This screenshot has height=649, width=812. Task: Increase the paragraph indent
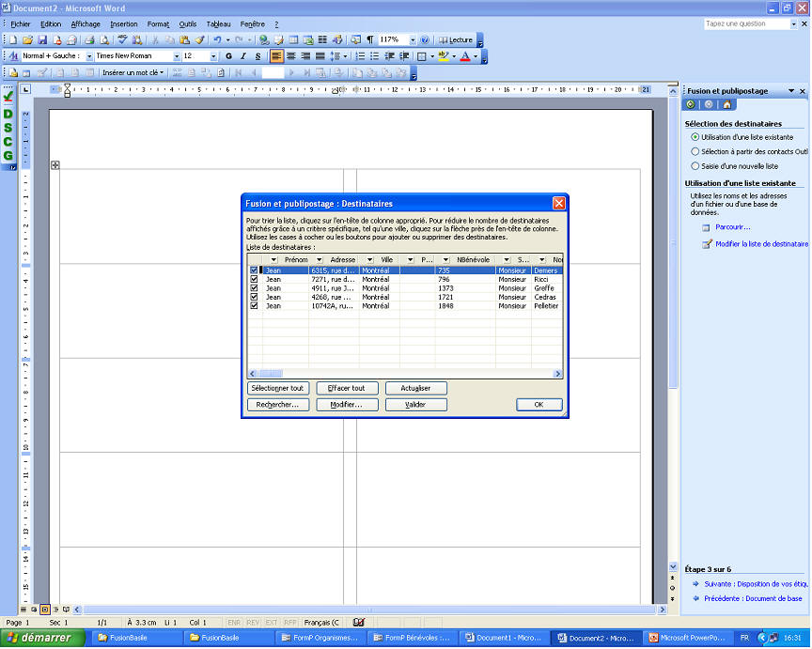click(x=404, y=56)
